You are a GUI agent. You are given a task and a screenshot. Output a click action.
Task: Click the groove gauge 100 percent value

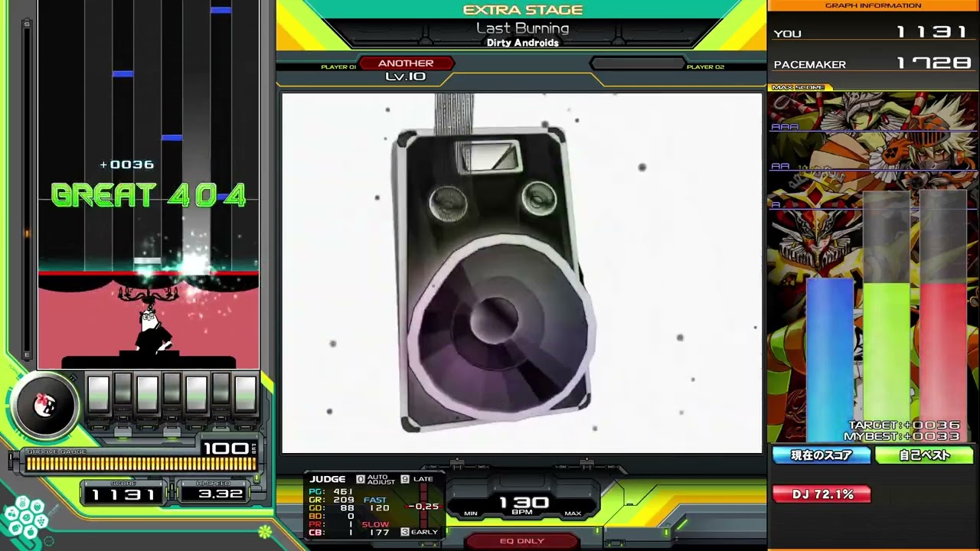pyautogui.click(x=226, y=448)
